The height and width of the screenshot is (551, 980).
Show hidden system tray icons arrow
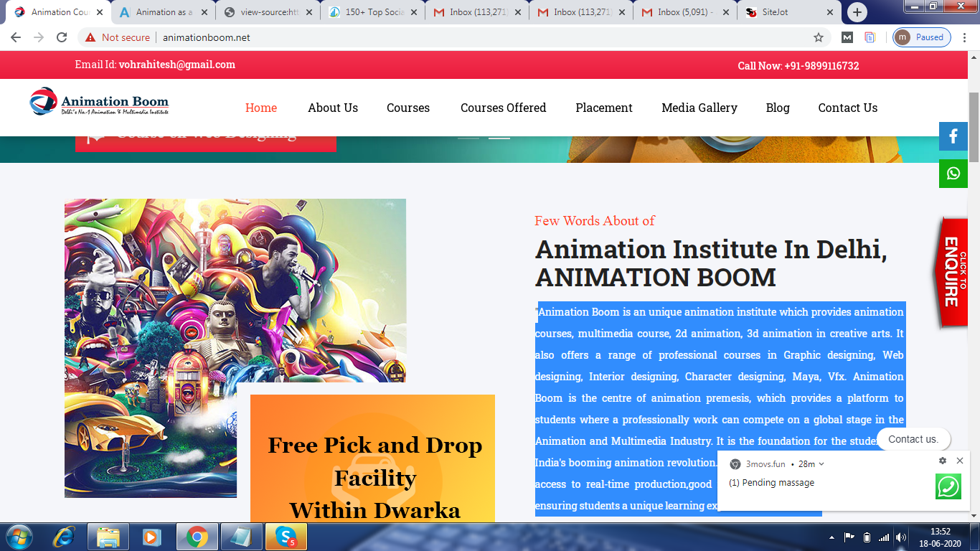pyautogui.click(x=831, y=537)
